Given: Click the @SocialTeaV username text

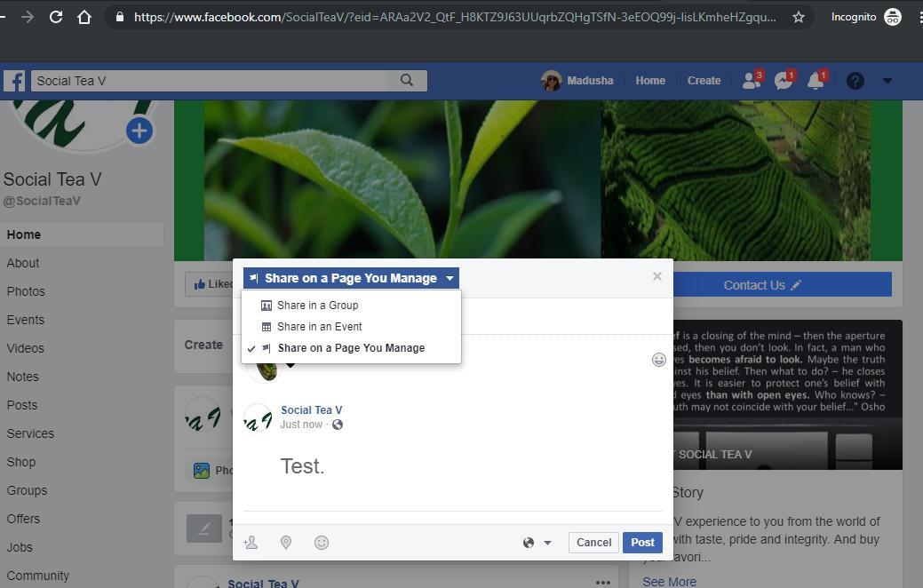Looking at the screenshot, I should [x=42, y=201].
